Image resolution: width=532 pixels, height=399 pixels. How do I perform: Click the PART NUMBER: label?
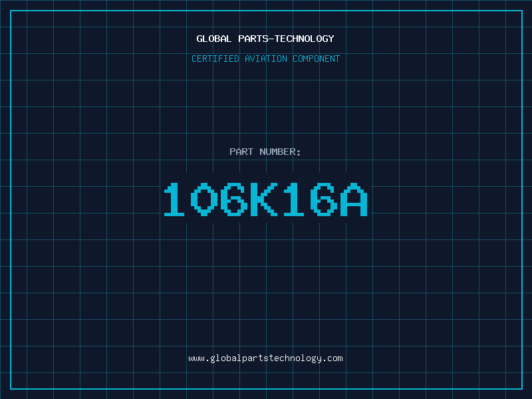(x=265, y=152)
